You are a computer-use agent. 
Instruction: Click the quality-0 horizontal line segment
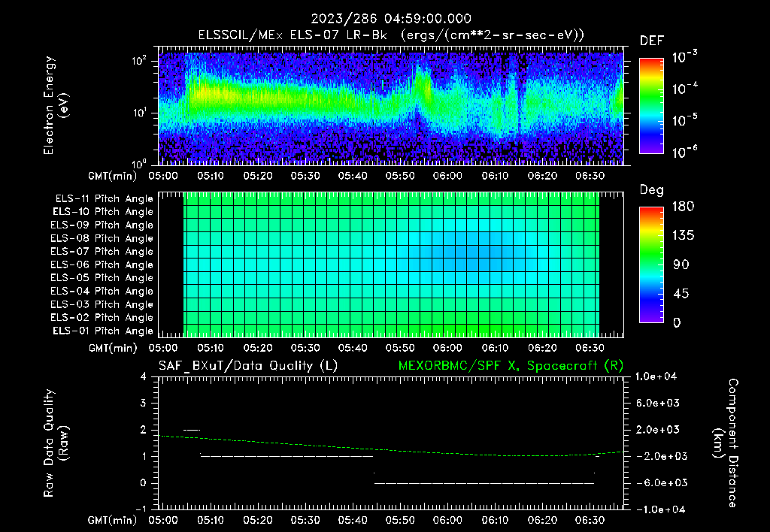coord(484,483)
